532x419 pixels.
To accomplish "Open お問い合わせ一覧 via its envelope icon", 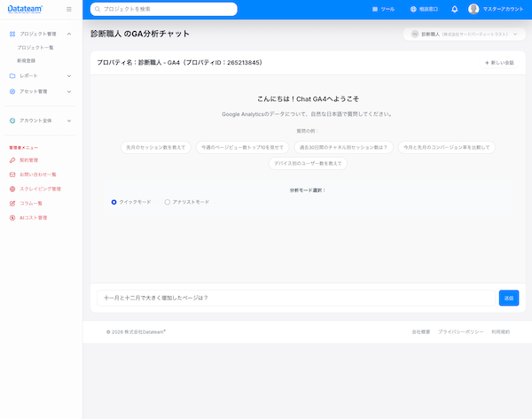I will [12, 175].
